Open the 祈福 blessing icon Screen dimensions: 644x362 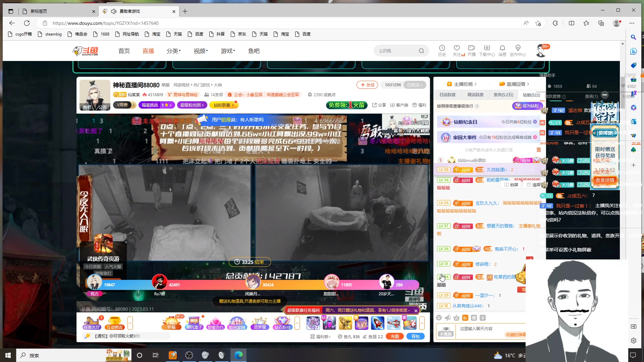[171, 323]
